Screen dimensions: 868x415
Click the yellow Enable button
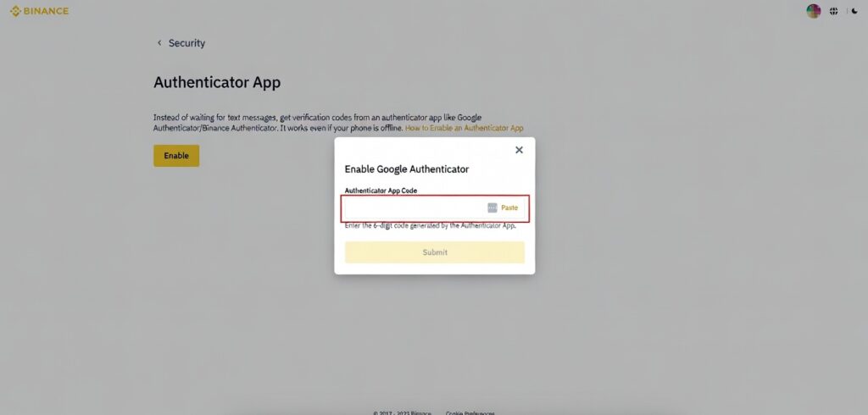click(x=176, y=156)
